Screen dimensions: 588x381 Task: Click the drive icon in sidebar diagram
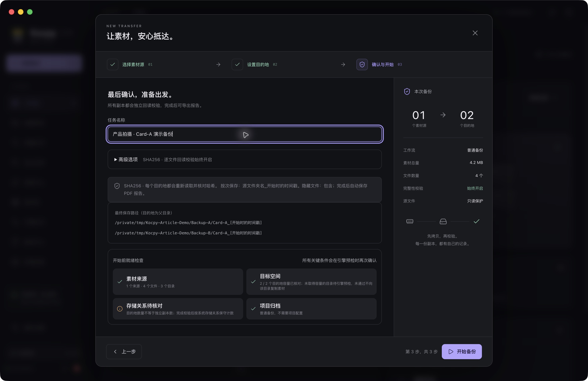[x=443, y=221]
